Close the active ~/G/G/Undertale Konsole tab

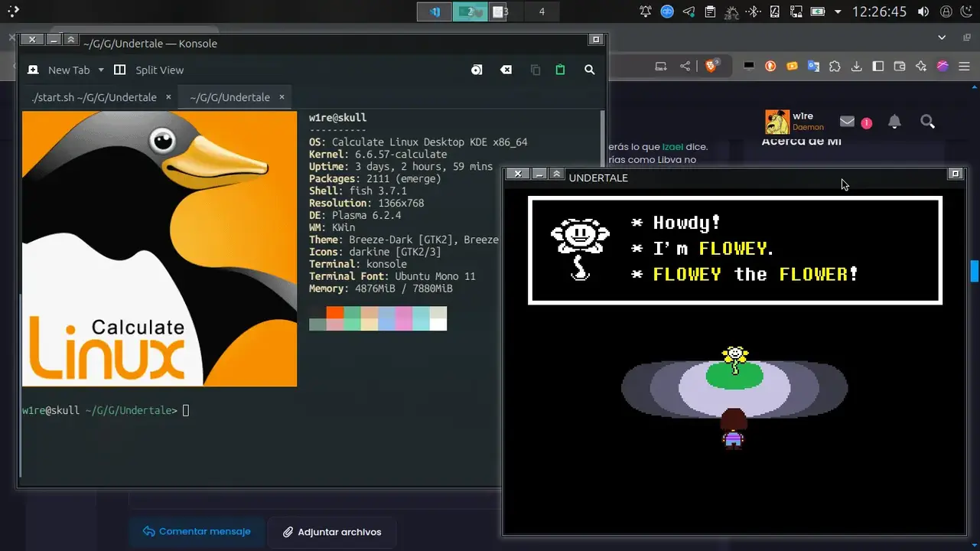pyautogui.click(x=282, y=97)
